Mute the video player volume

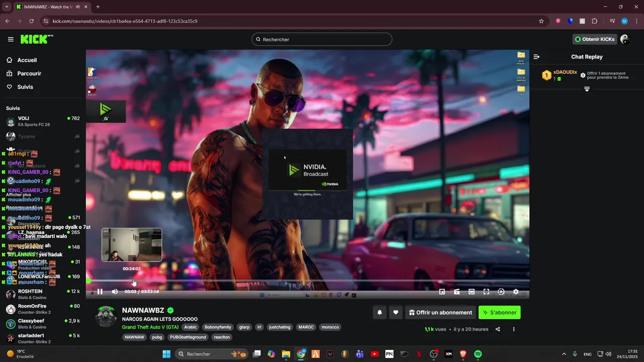point(115,292)
